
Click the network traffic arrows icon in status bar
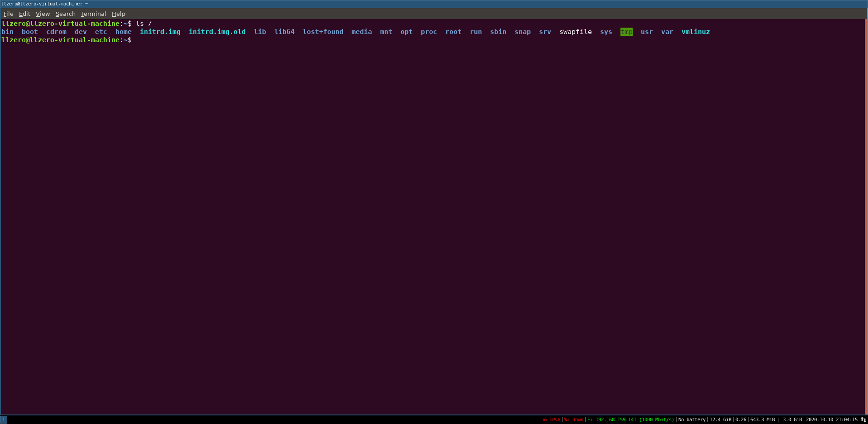863,419
